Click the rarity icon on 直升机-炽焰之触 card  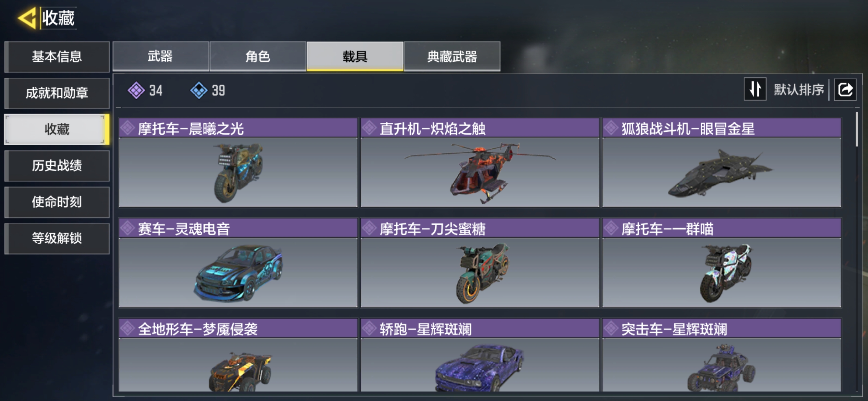tap(370, 128)
